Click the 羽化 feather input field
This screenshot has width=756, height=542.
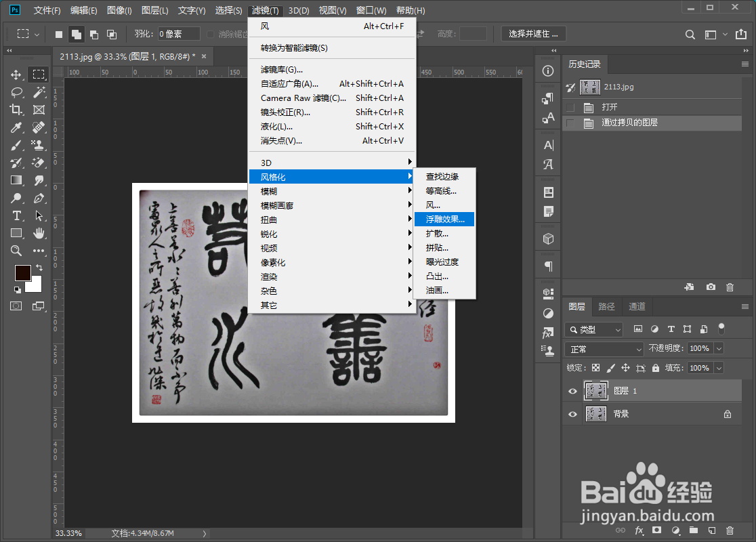click(x=179, y=34)
